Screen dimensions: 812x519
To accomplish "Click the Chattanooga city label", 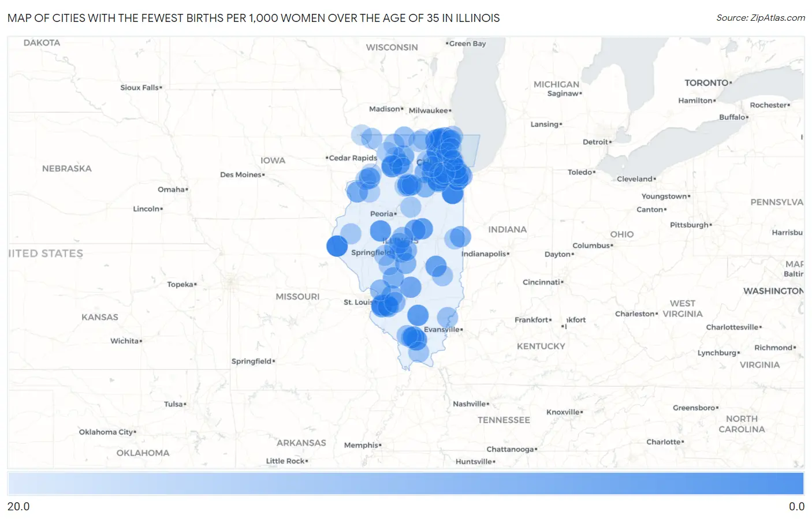I will pos(510,449).
